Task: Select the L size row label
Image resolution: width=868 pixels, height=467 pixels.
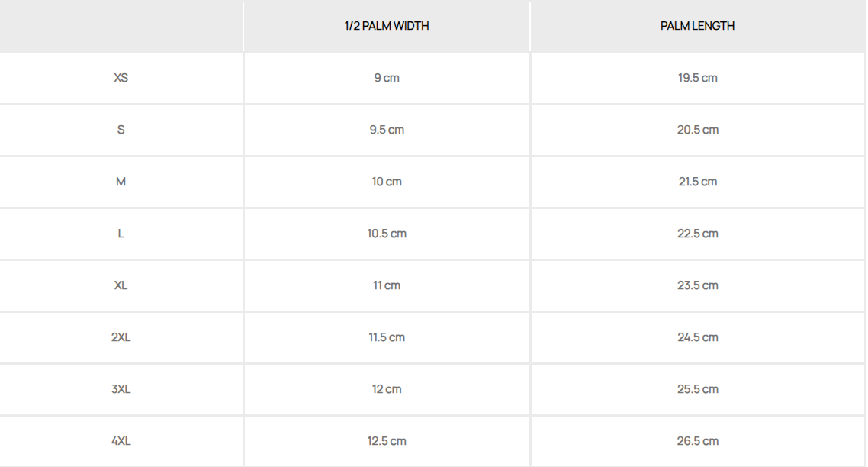Action: [121, 233]
